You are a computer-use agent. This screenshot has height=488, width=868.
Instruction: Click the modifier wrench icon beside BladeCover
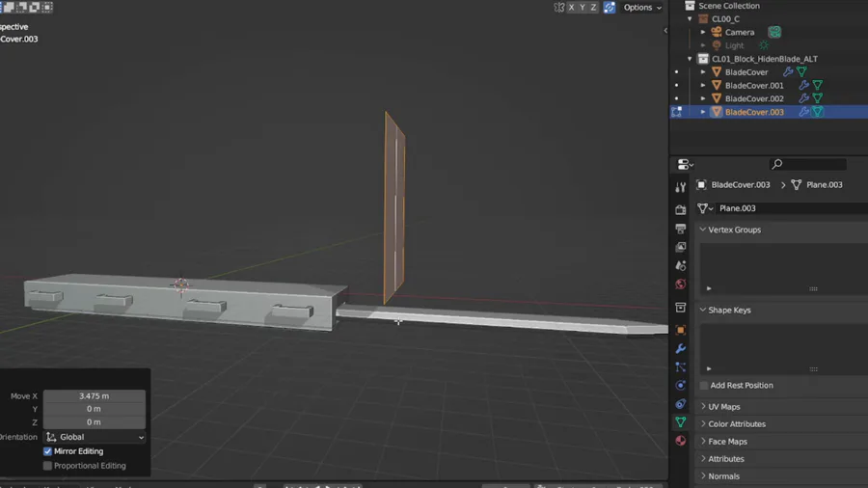pyautogui.click(x=788, y=72)
